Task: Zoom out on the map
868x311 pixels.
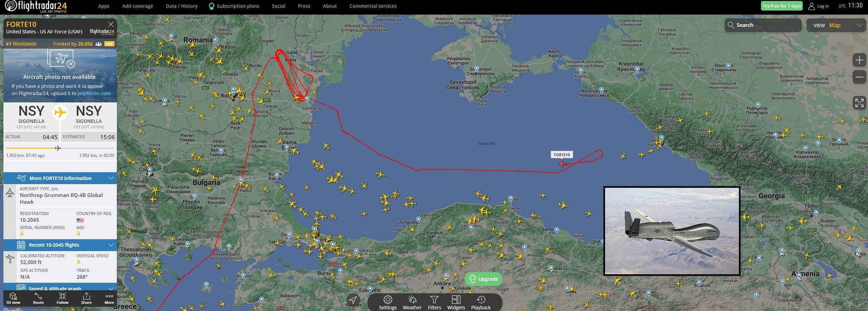Action: coord(859,77)
